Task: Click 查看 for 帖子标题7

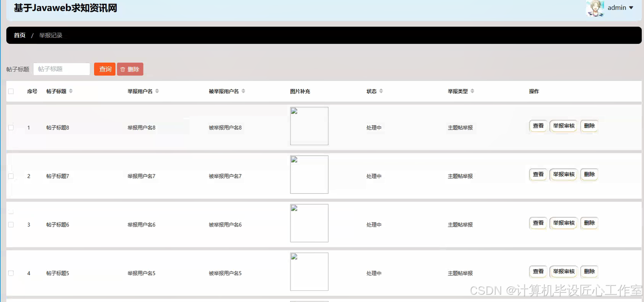Action: click(x=538, y=174)
